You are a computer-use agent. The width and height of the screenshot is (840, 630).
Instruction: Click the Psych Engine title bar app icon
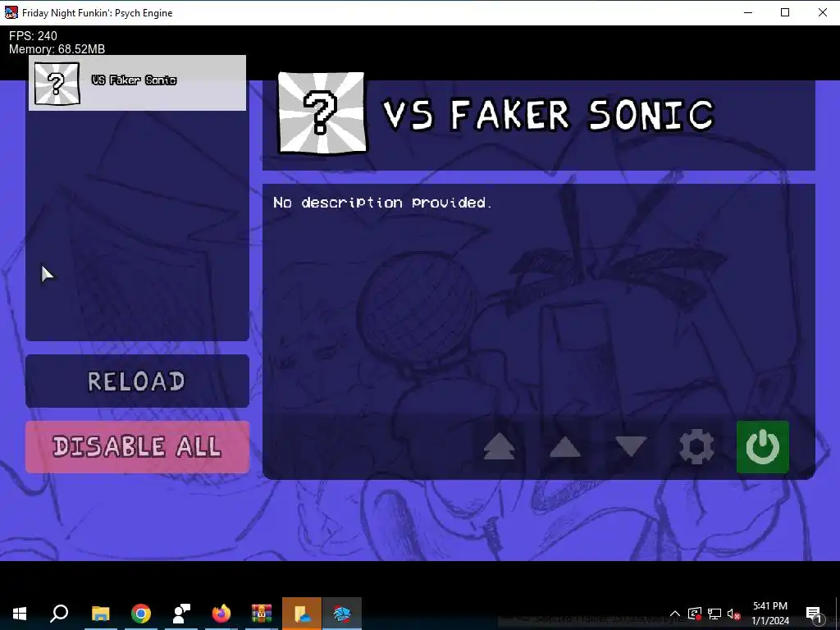pos(11,12)
